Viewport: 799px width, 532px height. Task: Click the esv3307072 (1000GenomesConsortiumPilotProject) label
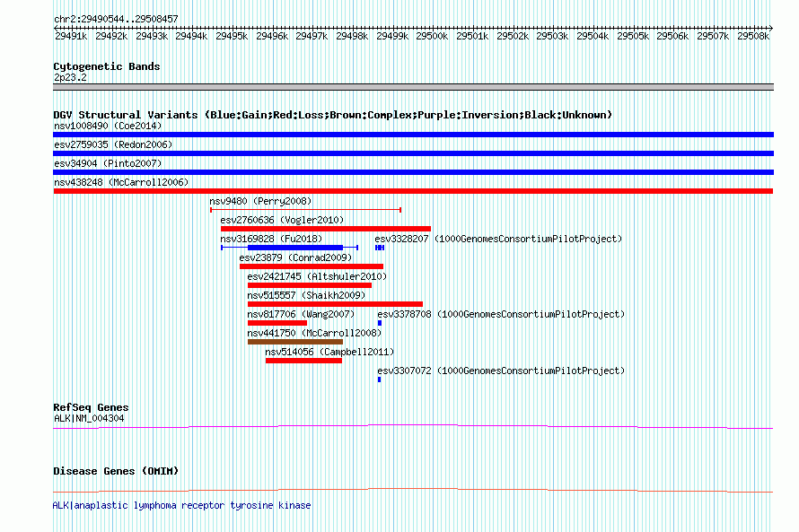501,371
